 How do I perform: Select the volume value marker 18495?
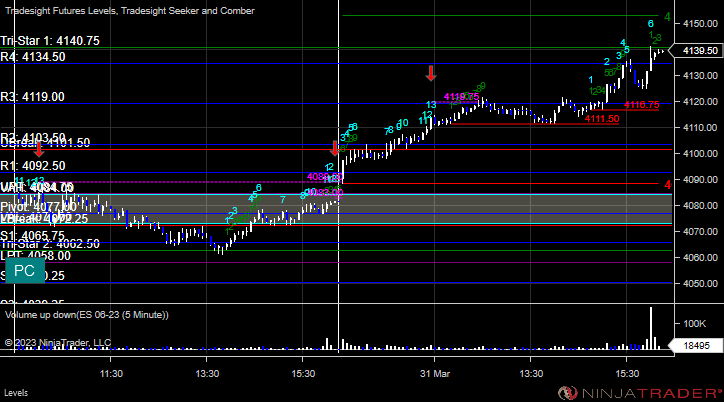tap(697, 346)
